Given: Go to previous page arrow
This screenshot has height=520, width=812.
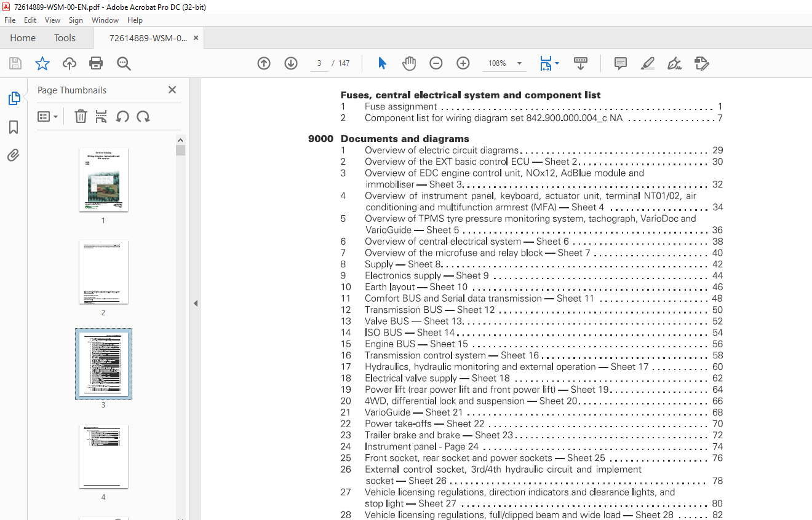Looking at the screenshot, I should [x=264, y=63].
